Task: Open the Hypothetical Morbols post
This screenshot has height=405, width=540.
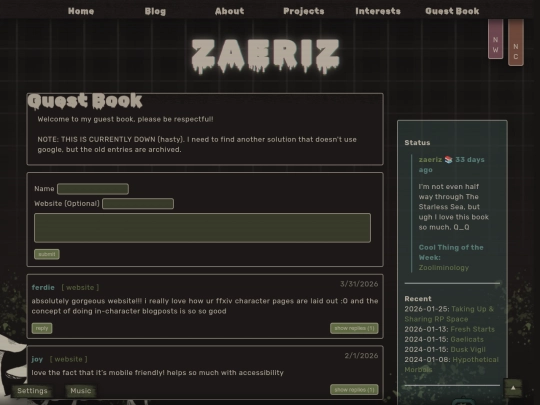Action: click(451, 365)
